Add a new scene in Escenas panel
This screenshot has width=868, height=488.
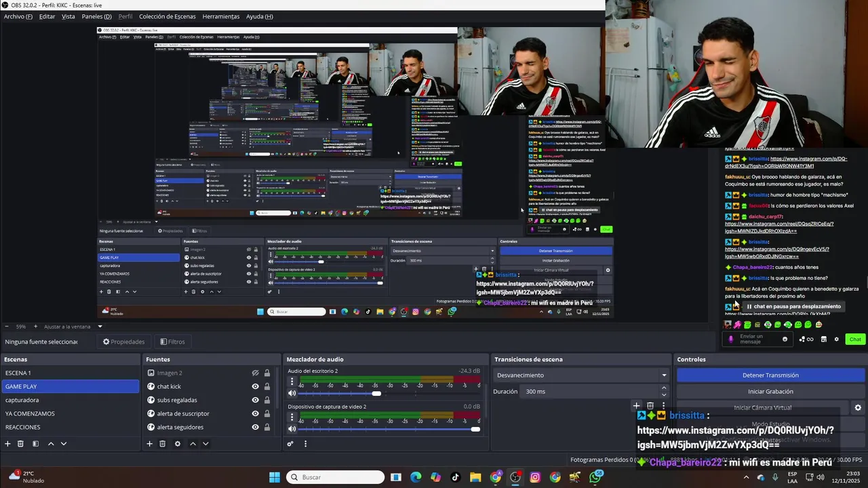point(7,444)
